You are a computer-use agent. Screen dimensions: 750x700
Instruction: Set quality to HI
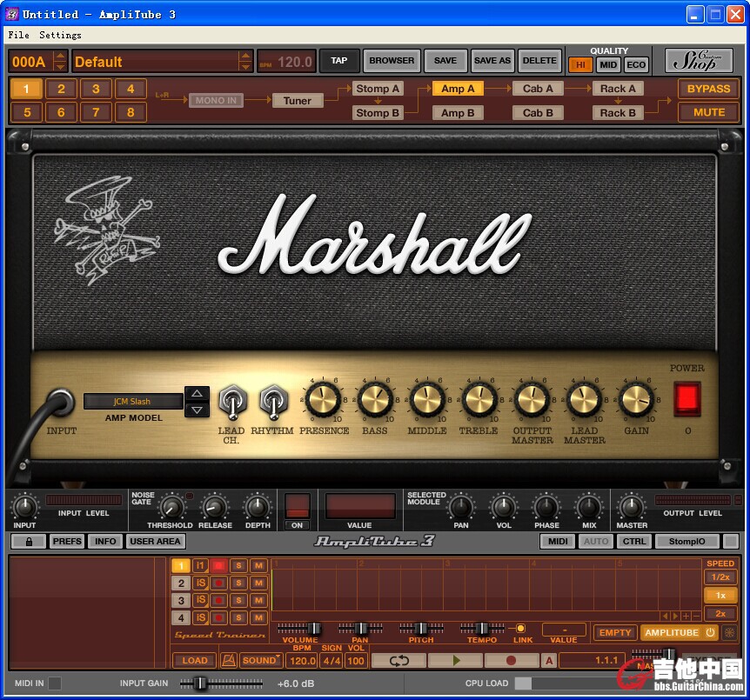[580, 64]
